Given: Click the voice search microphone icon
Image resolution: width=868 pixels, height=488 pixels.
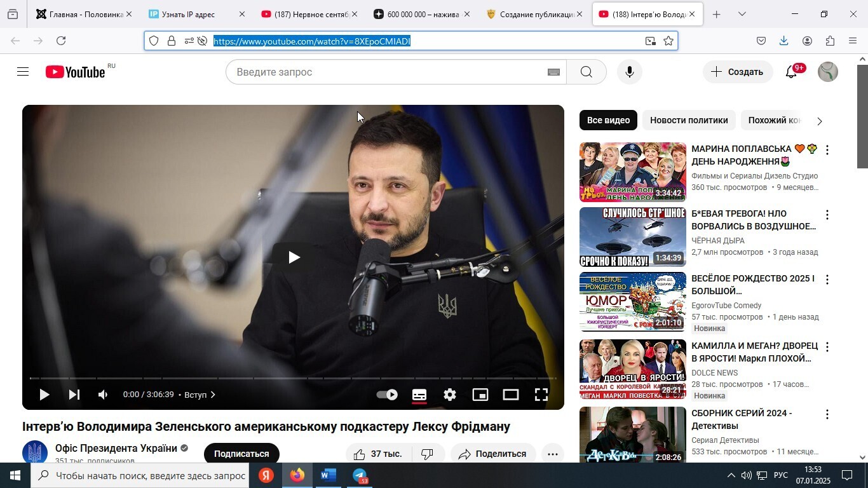Looking at the screenshot, I should [x=629, y=72].
